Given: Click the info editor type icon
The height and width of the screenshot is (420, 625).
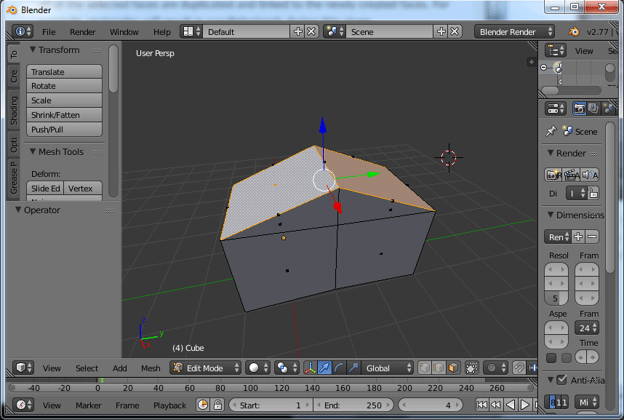Looking at the screenshot, I should [19, 32].
